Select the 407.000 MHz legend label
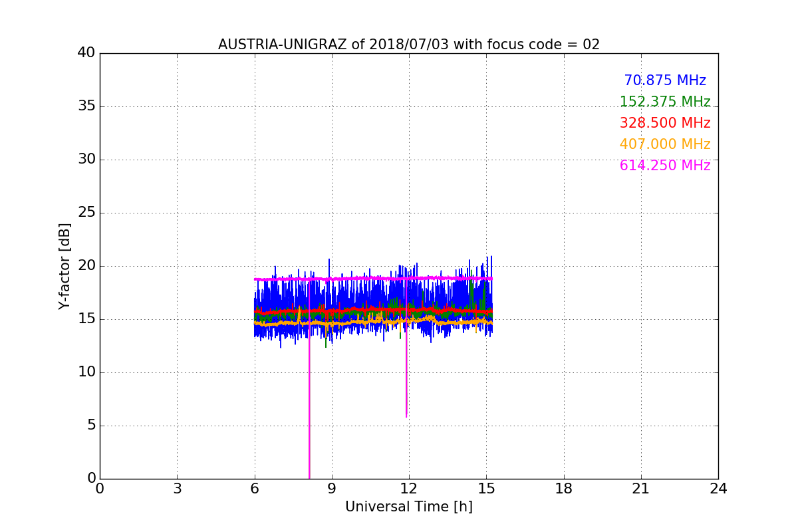 click(x=665, y=144)
